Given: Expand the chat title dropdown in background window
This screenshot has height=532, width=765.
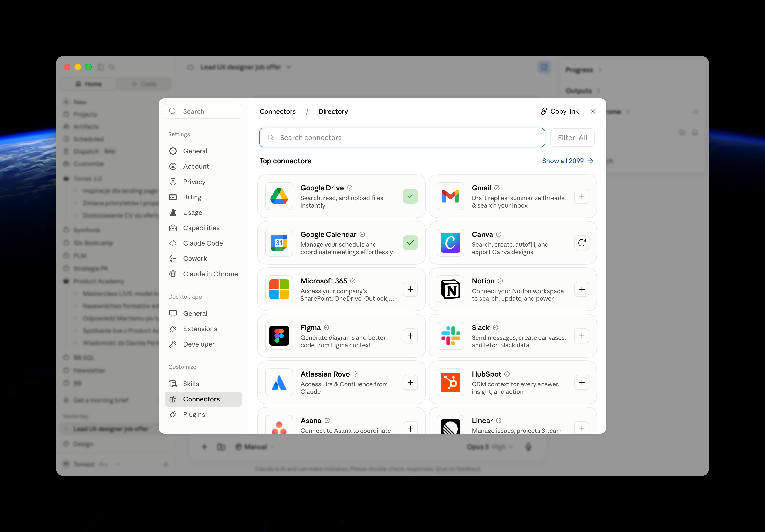Looking at the screenshot, I should [x=289, y=67].
